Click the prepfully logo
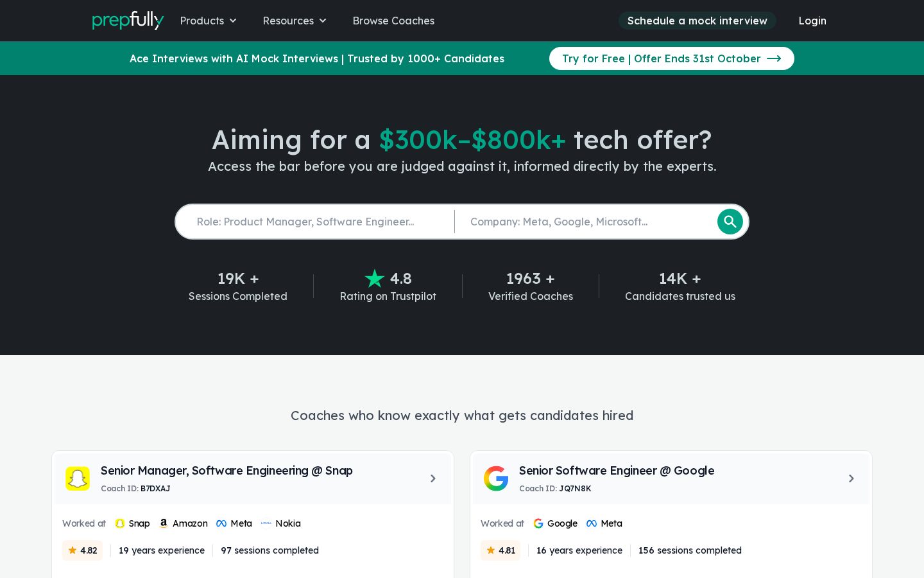This screenshot has height=578, width=924. point(128,21)
